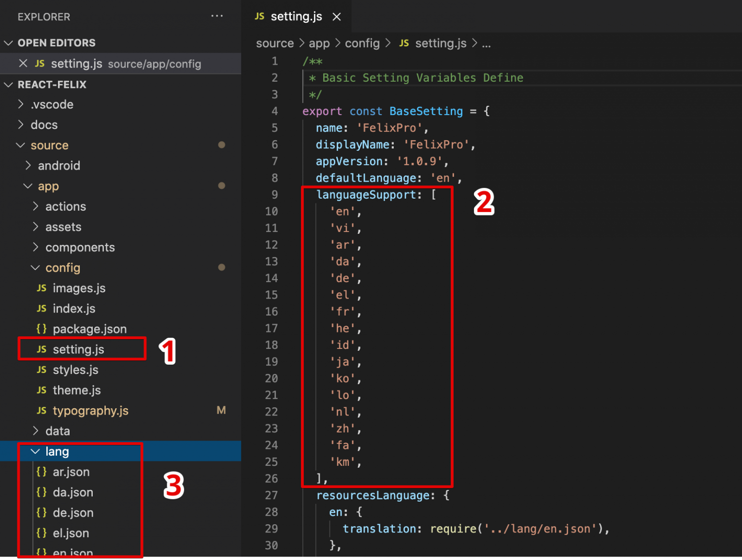Click the source breadcrumb segment
Viewport: 742px width, 560px height.
point(274,43)
